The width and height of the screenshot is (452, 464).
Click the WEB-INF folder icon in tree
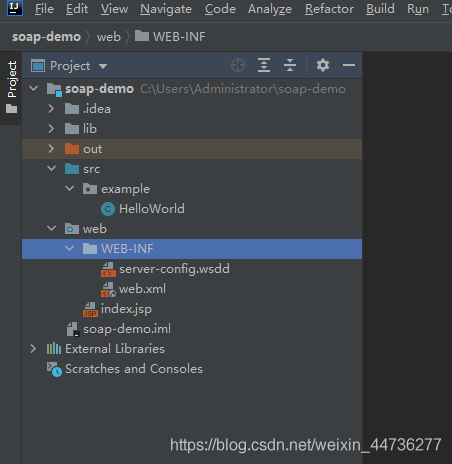coord(90,249)
